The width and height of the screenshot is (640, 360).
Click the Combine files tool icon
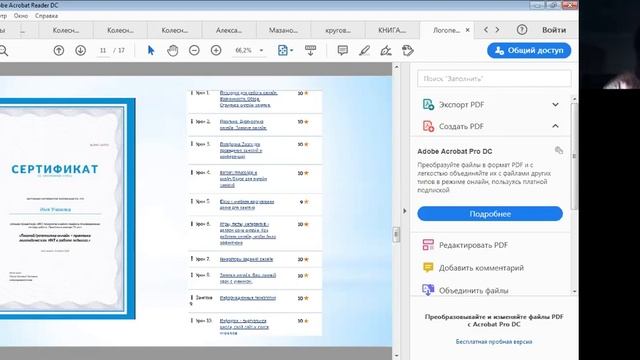[428, 290]
